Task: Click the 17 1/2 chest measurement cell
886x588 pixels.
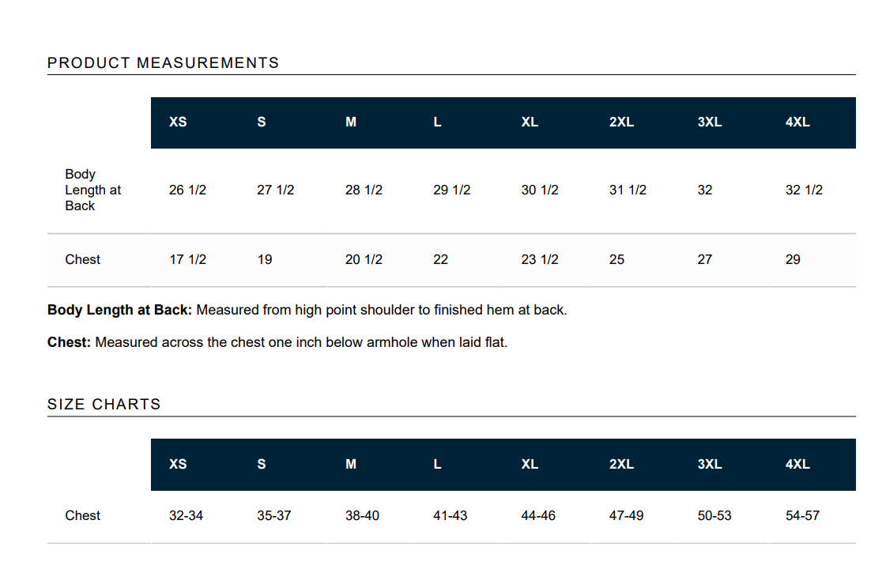Action: pyautogui.click(x=187, y=259)
